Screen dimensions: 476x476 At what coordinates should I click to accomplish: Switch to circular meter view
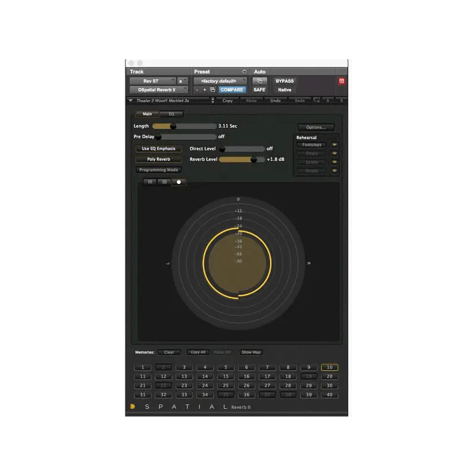click(179, 182)
